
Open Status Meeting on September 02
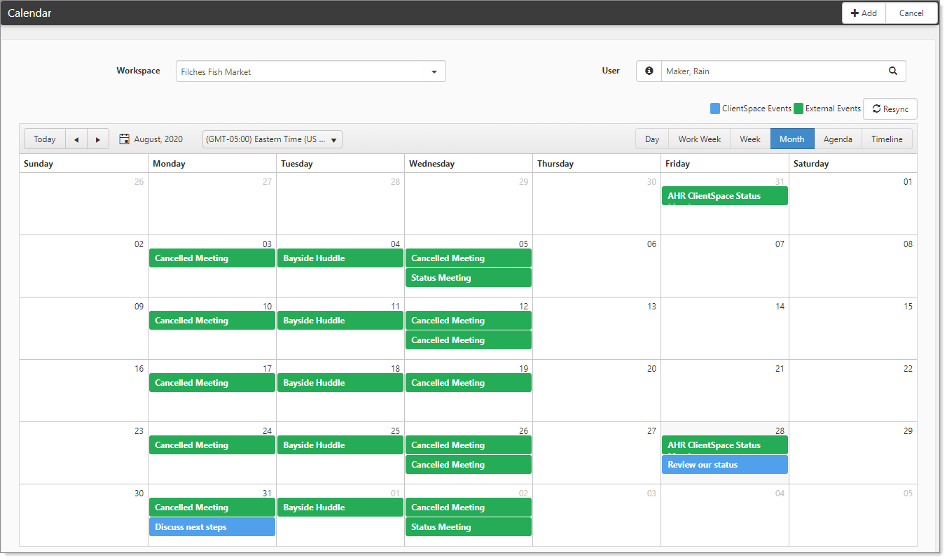point(469,527)
